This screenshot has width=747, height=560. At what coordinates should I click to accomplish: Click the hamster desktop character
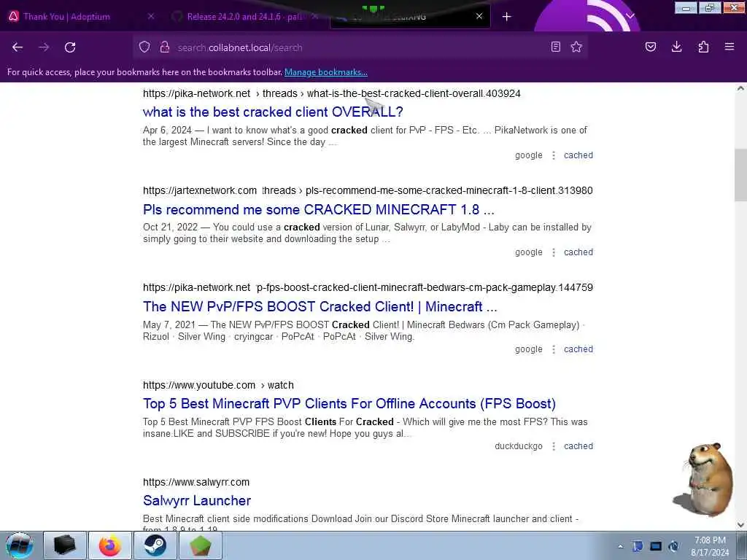coord(705,478)
